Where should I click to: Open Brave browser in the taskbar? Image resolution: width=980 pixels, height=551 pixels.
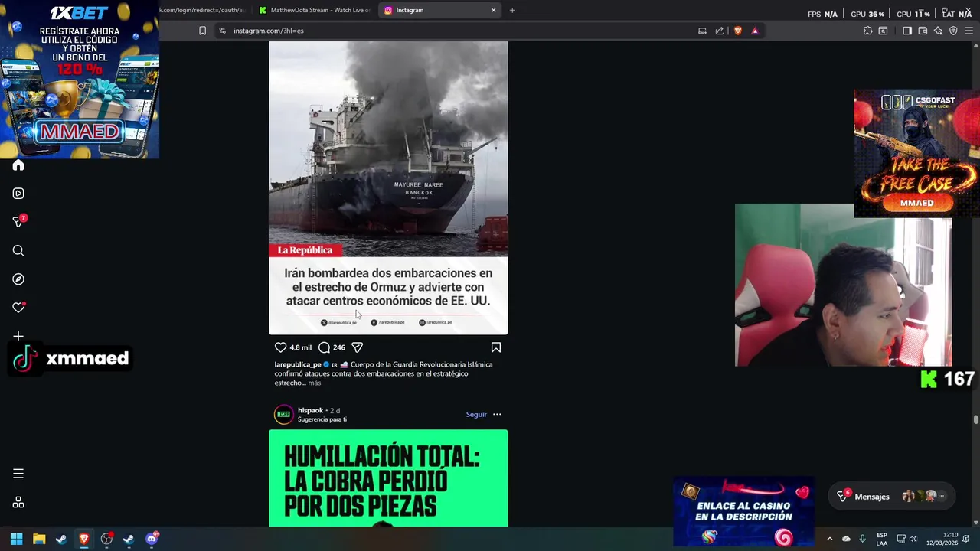84,539
